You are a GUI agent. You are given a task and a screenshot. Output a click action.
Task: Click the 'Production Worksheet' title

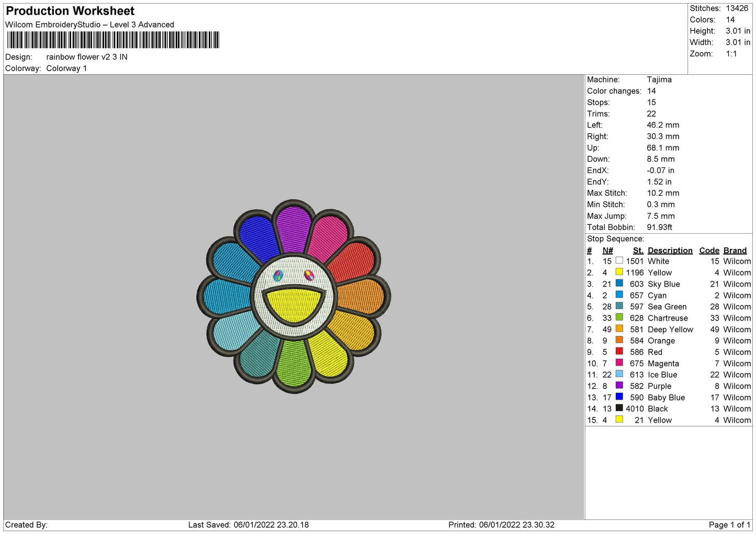tap(70, 11)
